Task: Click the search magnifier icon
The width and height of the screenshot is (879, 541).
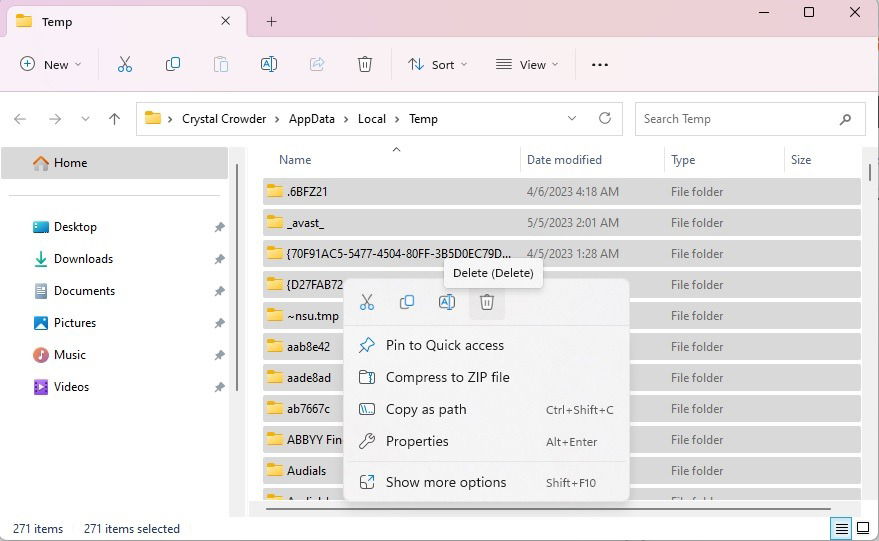Action: coord(845,119)
